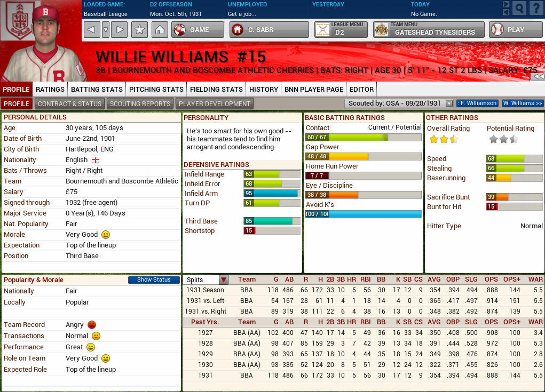The height and width of the screenshot is (392, 545).
Task: Open the SCOUTING REPORTS subtab
Action: (140, 103)
